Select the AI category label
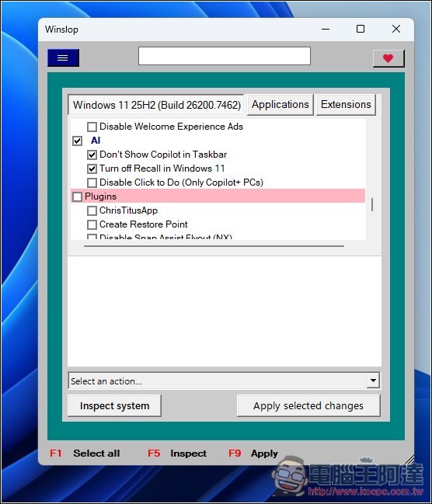Screen dimensions: 432x504 (96, 141)
